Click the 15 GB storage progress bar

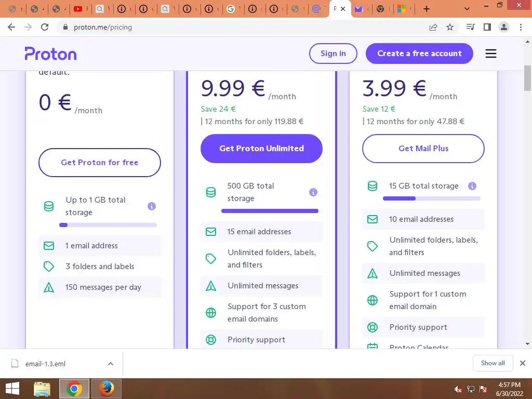[432, 198]
